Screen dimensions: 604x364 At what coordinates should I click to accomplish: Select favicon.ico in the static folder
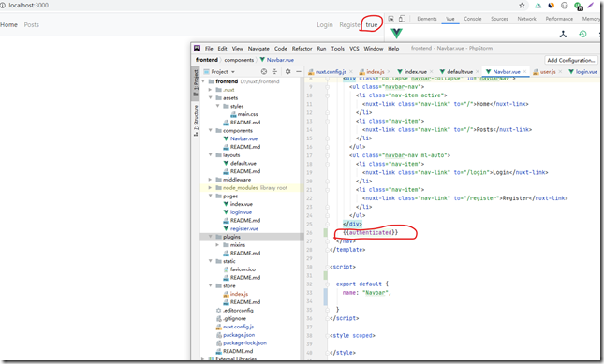[243, 269]
